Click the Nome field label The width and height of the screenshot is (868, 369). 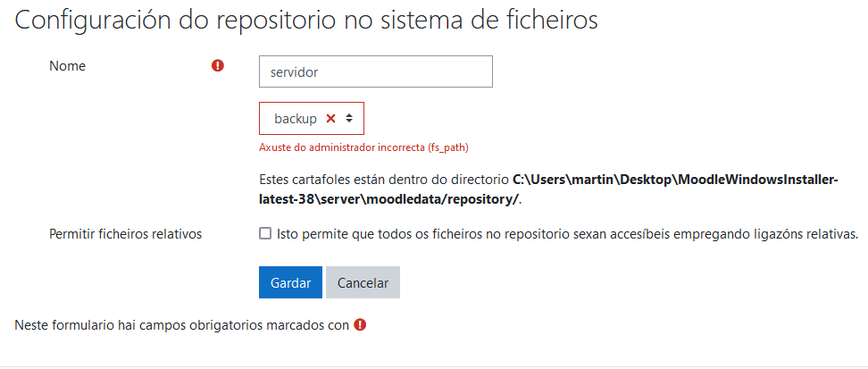67,65
